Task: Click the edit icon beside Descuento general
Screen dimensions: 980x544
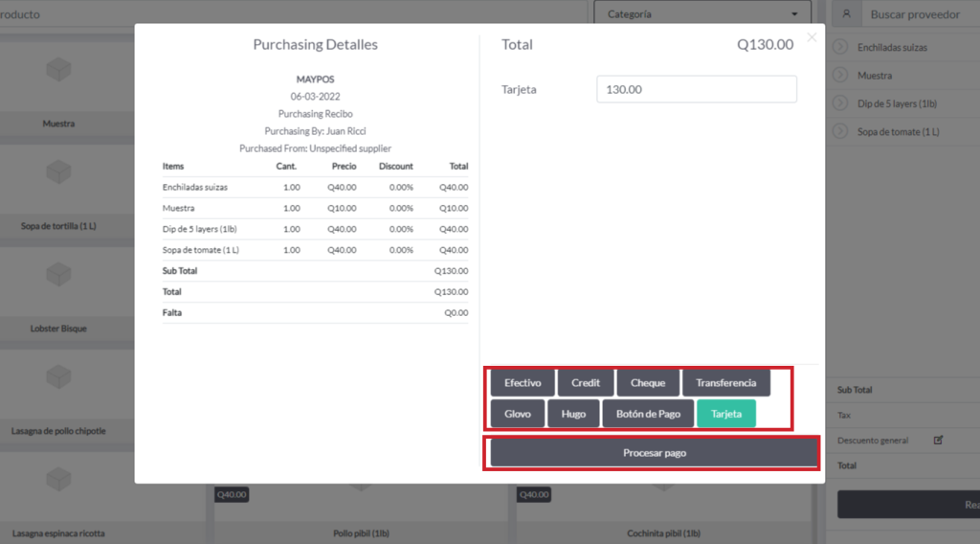Action: [x=938, y=441]
